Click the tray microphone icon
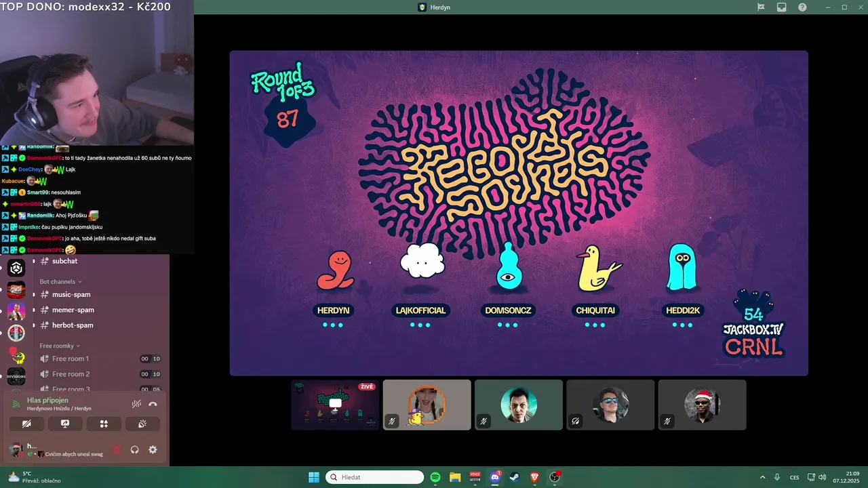This screenshot has width=868, height=488. click(x=777, y=477)
